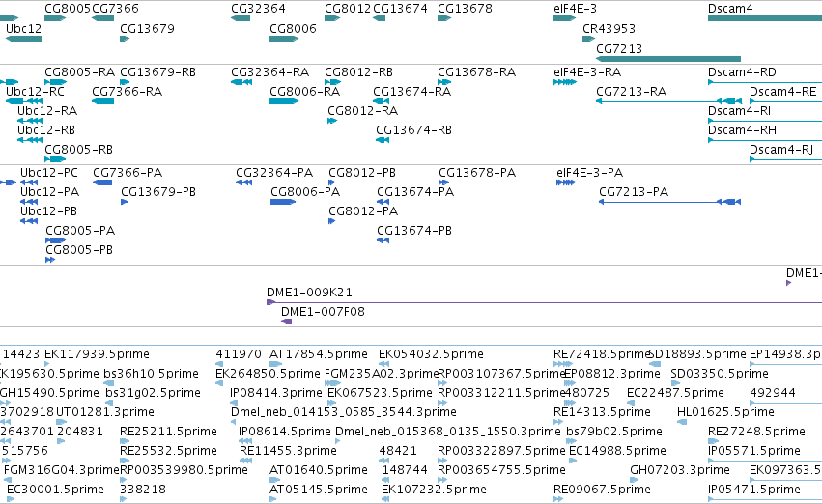Select the Ubc12-RC transcript label
Image resolution: width=822 pixels, height=504 pixels.
tap(35, 91)
